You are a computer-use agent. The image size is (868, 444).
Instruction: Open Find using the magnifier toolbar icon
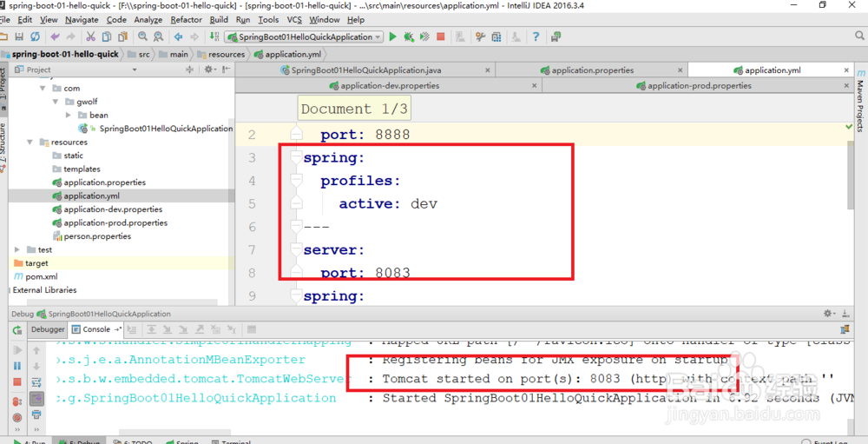pos(143,36)
